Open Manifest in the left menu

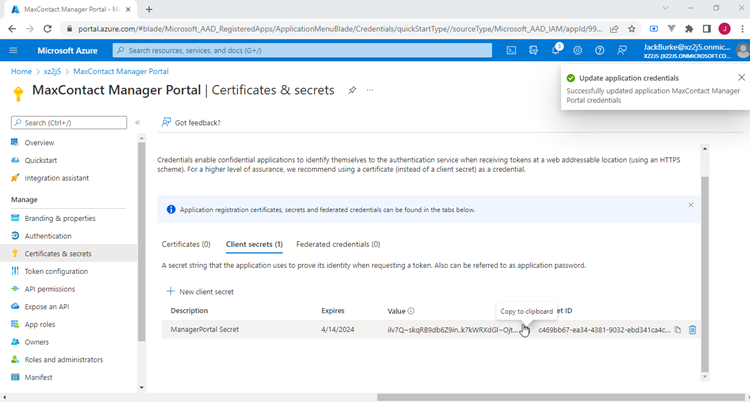[x=38, y=377]
